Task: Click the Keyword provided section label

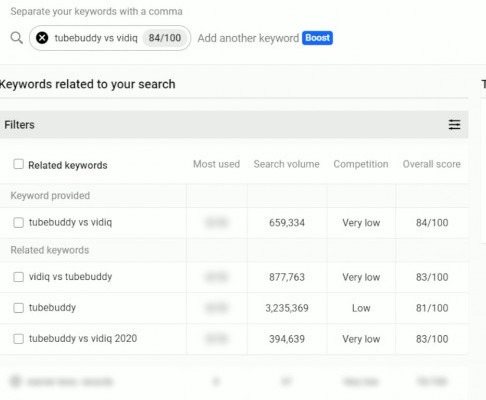Action: point(50,195)
